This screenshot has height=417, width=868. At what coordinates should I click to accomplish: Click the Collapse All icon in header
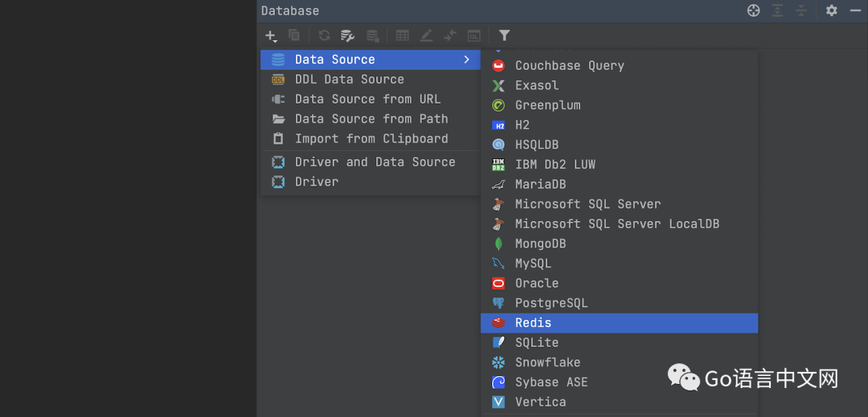pyautogui.click(x=800, y=10)
